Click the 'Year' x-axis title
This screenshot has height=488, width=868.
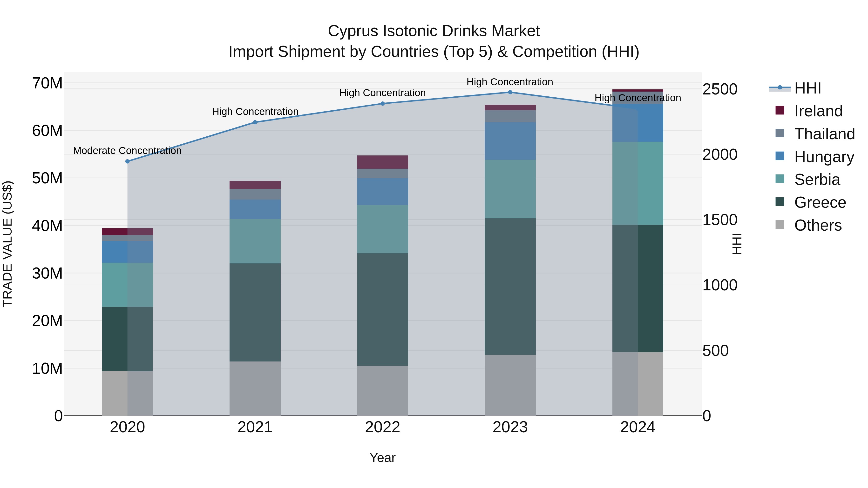tap(382, 458)
